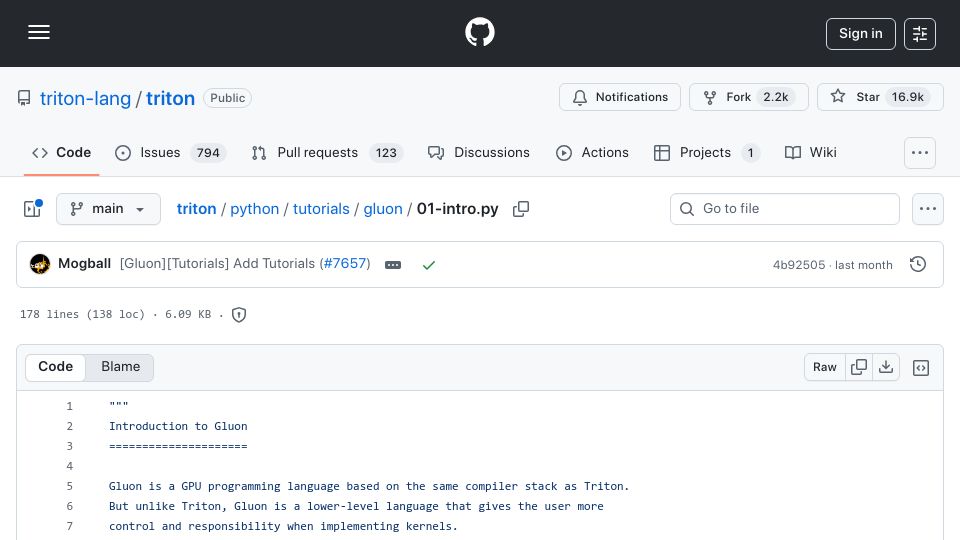Switch to the Blame view
The image size is (960, 540).
click(x=121, y=367)
